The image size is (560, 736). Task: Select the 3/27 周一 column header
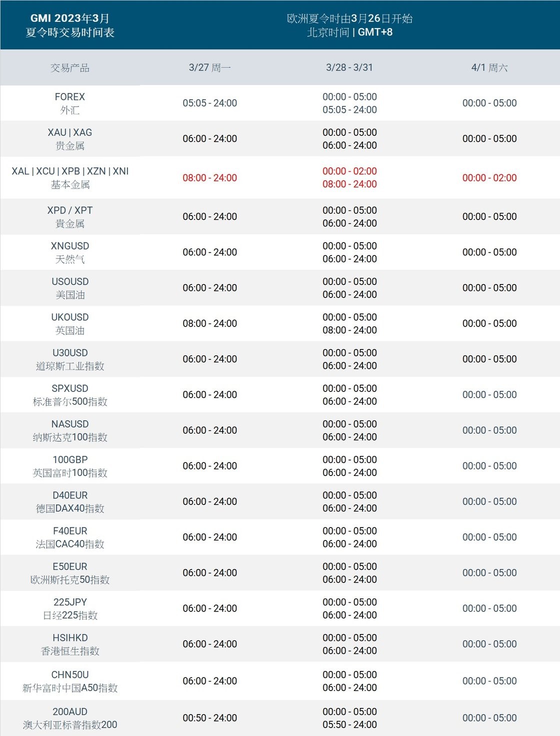point(210,67)
